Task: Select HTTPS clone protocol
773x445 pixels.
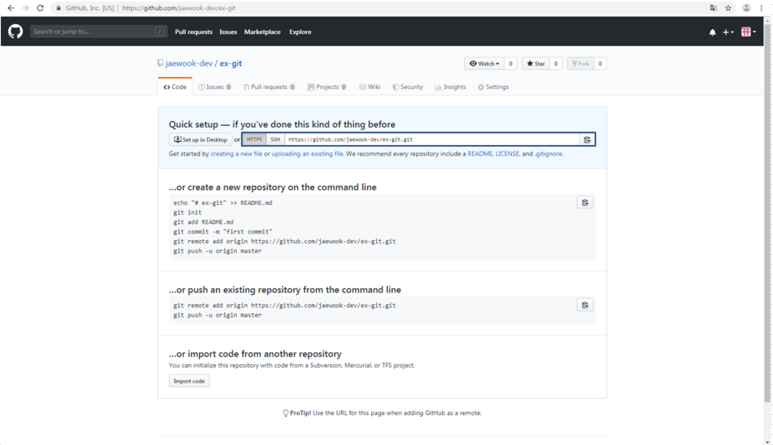Action: pyautogui.click(x=254, y=139)
